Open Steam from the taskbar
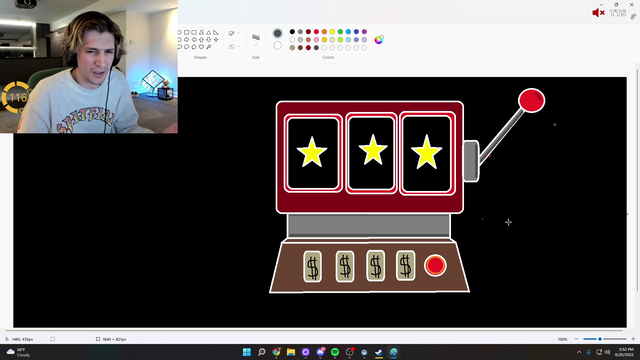The width and height of the screenshot is (640, 360). pyautogui.click(x=379, y=352)
